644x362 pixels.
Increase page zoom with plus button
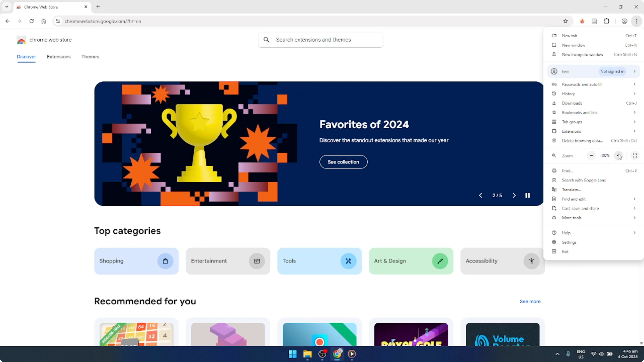point(618,156)
